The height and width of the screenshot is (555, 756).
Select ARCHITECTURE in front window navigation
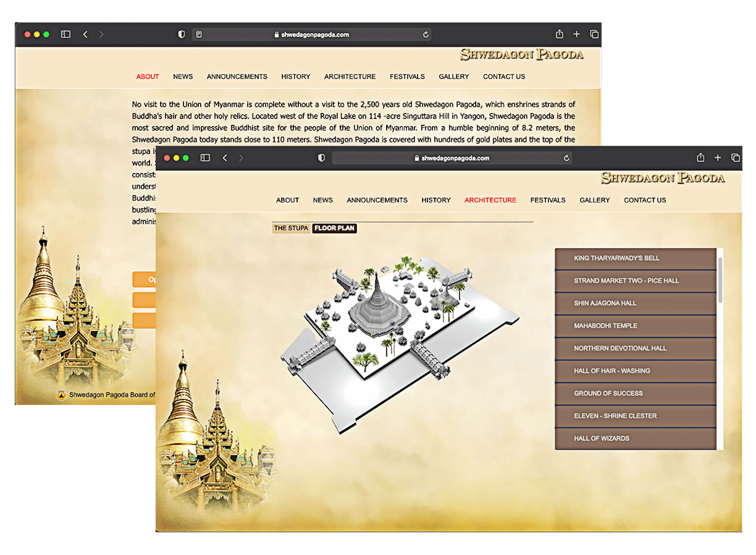point(490,200)
